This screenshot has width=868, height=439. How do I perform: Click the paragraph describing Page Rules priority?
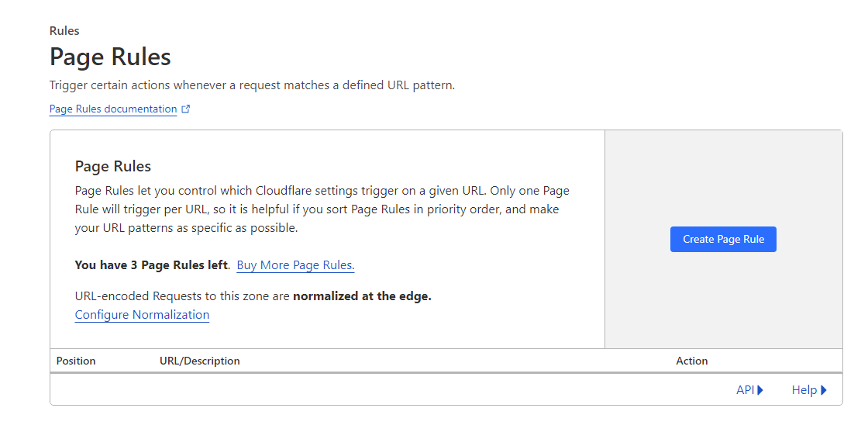(322, 209)
